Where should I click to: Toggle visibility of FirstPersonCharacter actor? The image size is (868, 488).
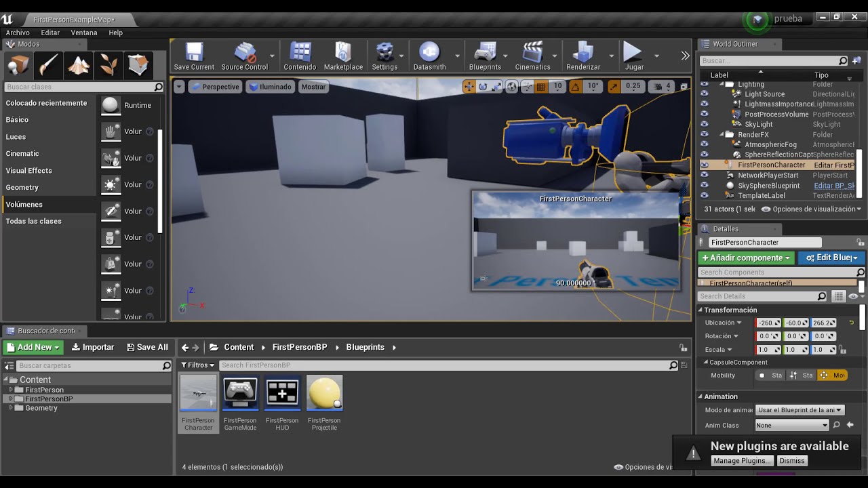click(704, 165)
